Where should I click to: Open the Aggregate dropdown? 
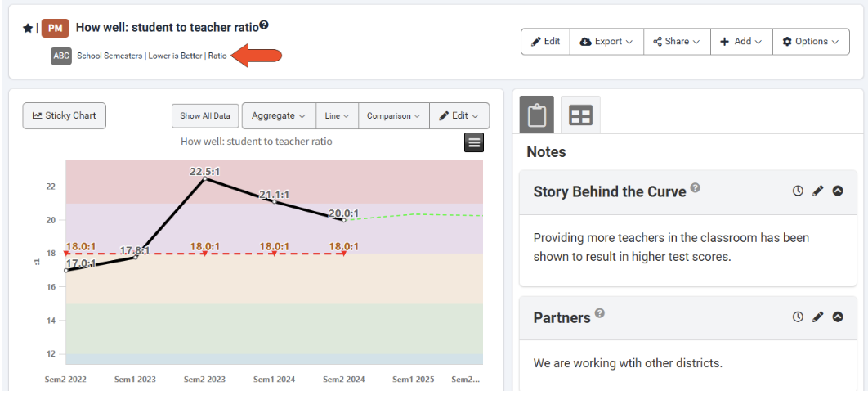(279, 116)
